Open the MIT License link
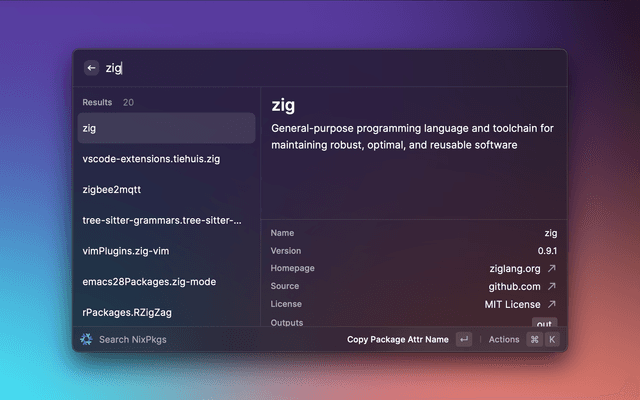The width and height of the screenshot is (640, 400). (512, 304)
